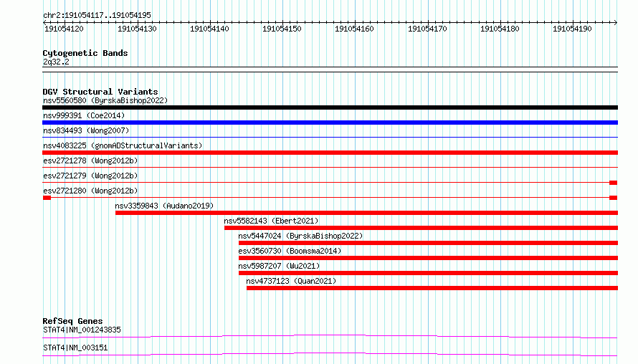
Task: Open variant nsv5560580 (ByrskaBishop2022) label
Action: 105,100
